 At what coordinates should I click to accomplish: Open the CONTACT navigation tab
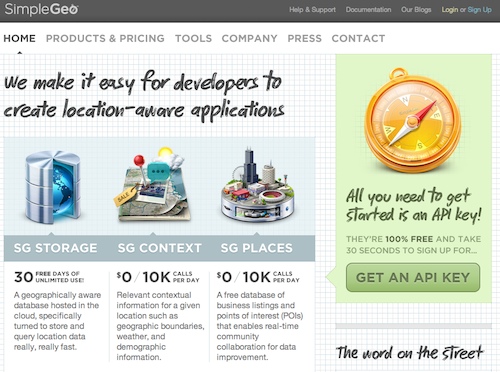coord(358,38)
